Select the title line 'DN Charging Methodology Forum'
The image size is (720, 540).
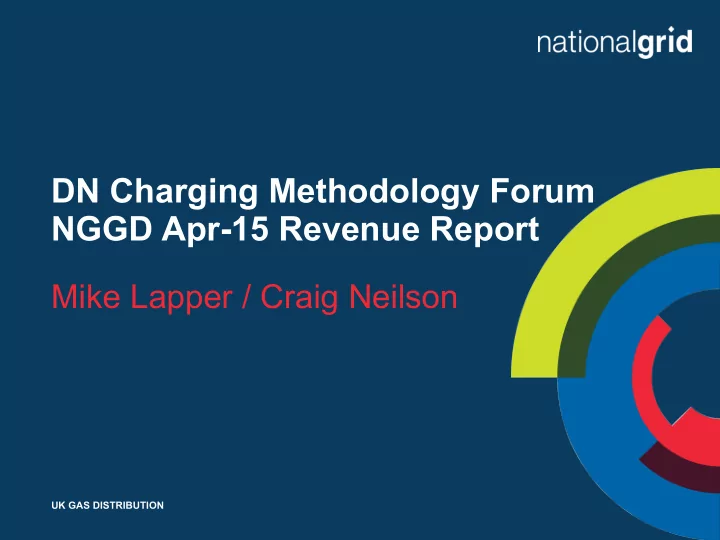323,191
